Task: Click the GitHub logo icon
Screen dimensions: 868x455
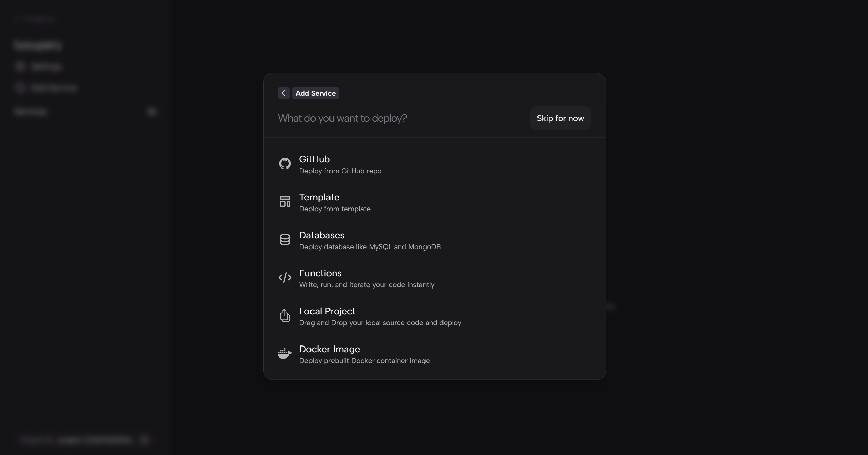Action: pyautogui.click(x=285, y=163)
